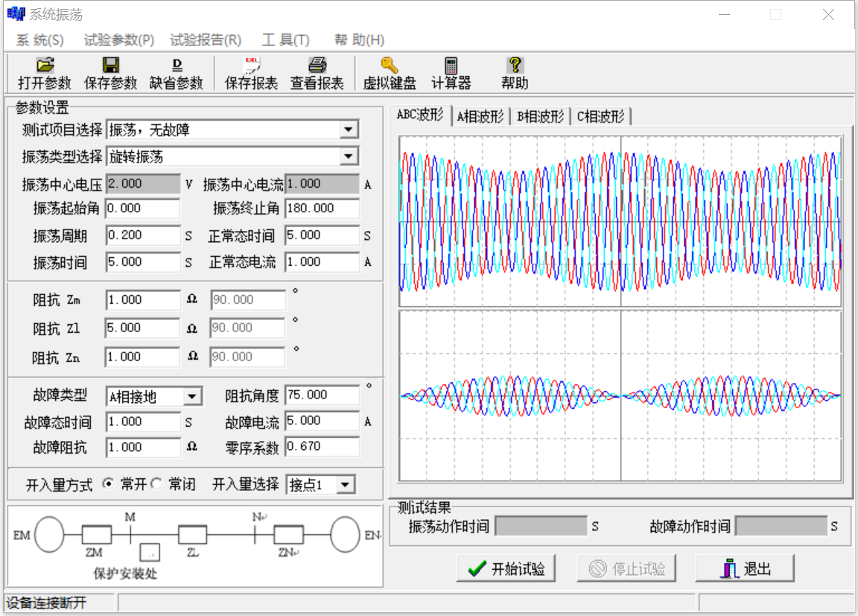Open the 试验参数(P) menu

tap(119, 40)
